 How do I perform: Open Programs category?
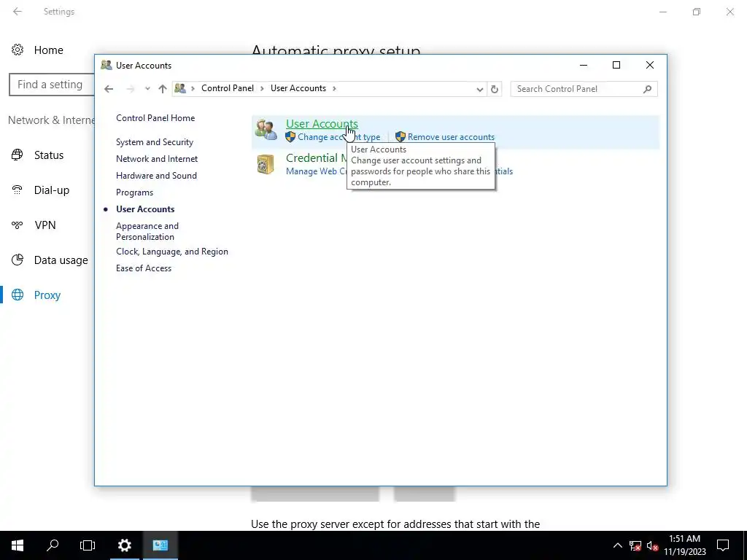point(134,192)
